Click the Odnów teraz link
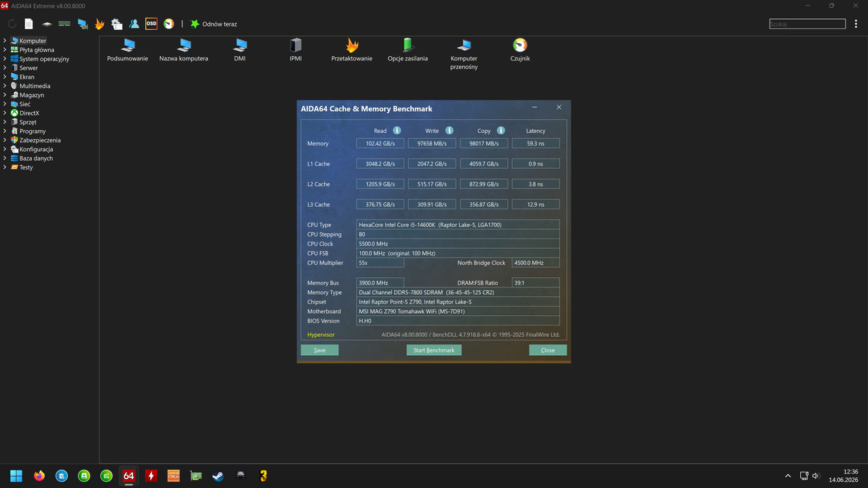 (x=220, y=24)
